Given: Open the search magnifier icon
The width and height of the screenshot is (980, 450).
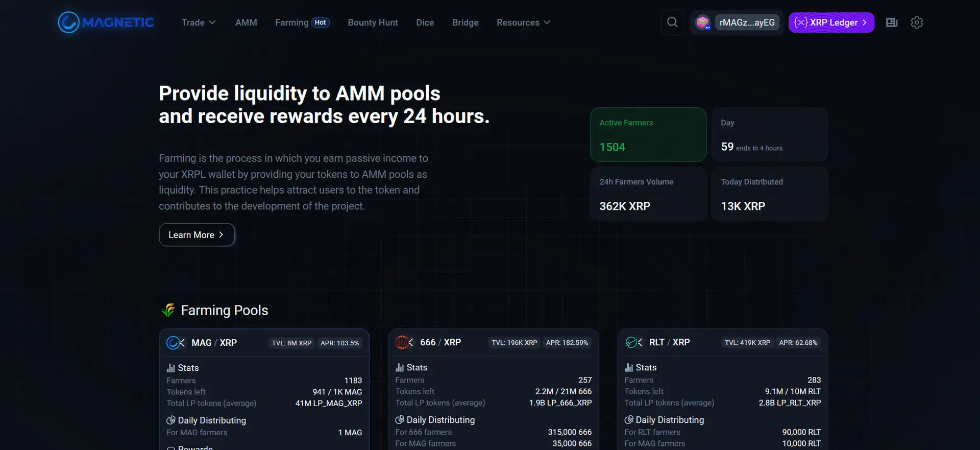Looking at the screenshot, I should [672, 22].
